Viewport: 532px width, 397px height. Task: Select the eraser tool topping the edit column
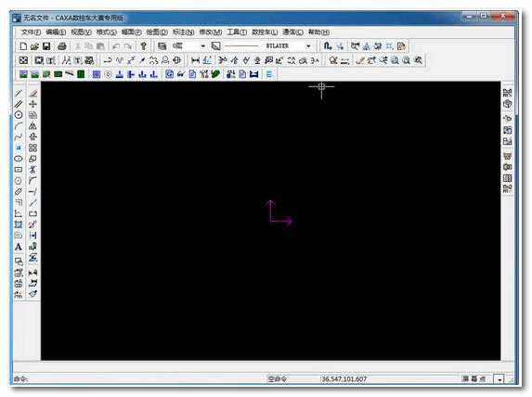[32, 93]
